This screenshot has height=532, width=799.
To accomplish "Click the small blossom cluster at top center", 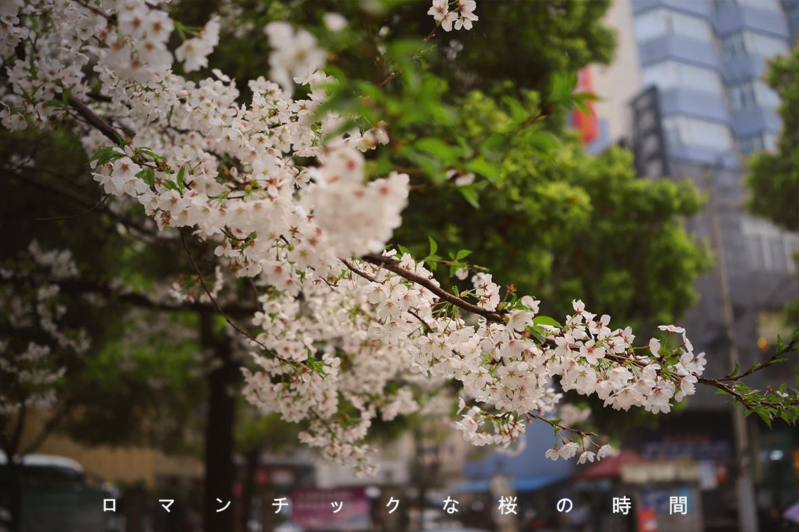I will pos(454,14).
